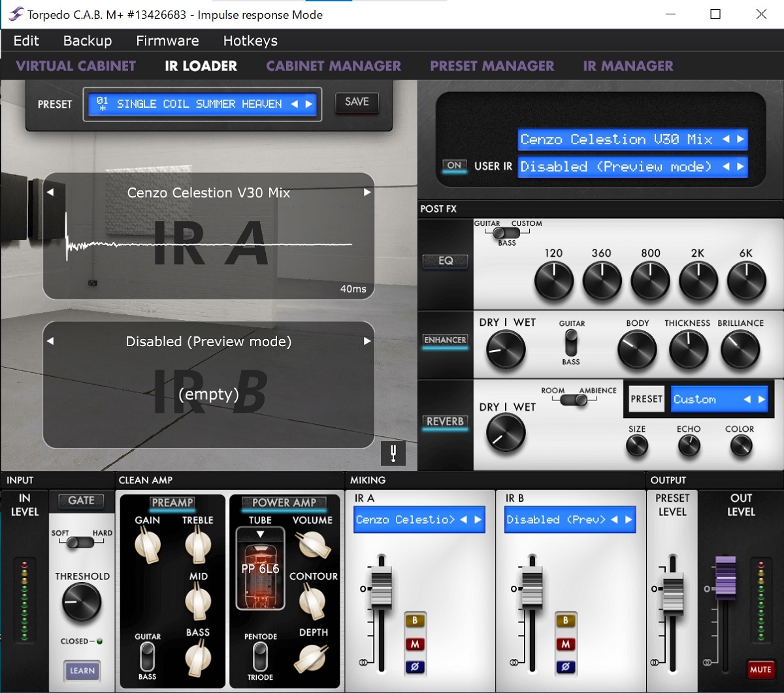Save the current preset
This screenshot has width=784, height=693.
tap(357, 102)
